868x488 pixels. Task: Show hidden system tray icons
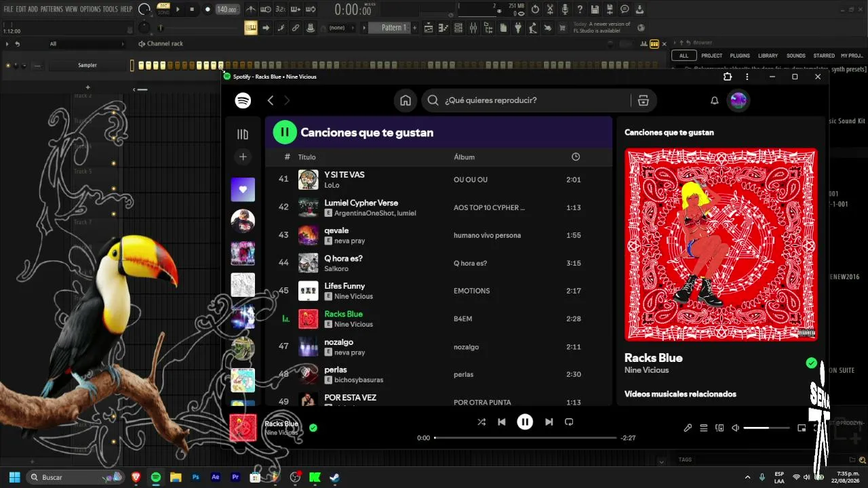click(x=747, y=477)
